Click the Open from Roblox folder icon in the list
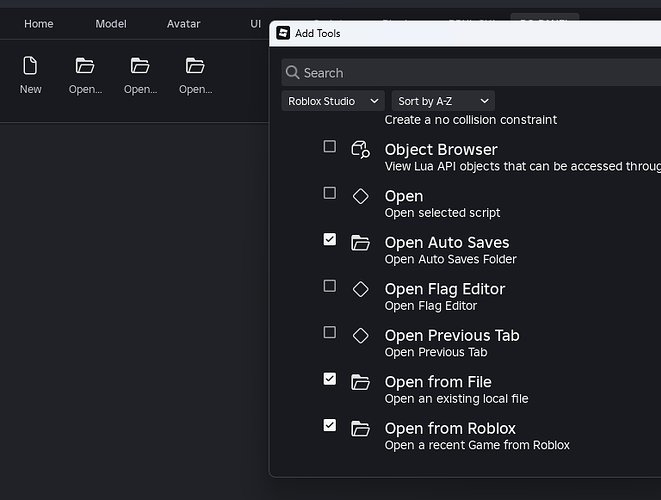This screenshot has height=500, width=661. pos(360,428)
